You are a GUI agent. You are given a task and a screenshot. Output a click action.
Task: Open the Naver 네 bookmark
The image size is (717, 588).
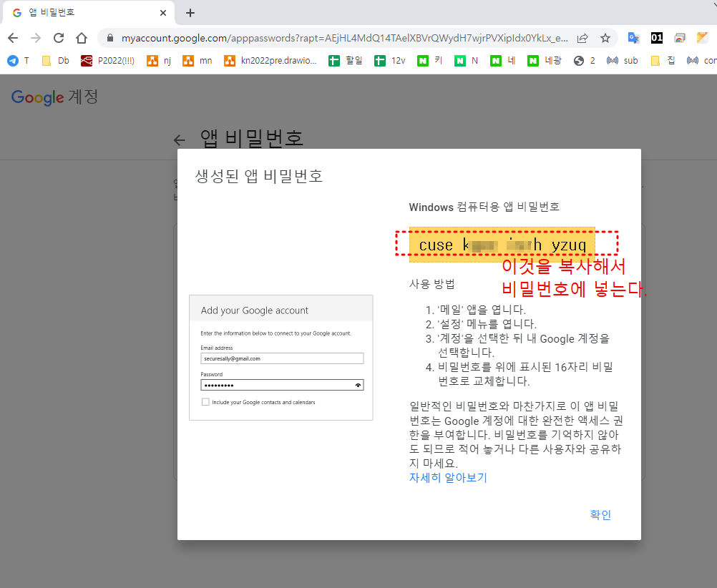pos(502,60)
